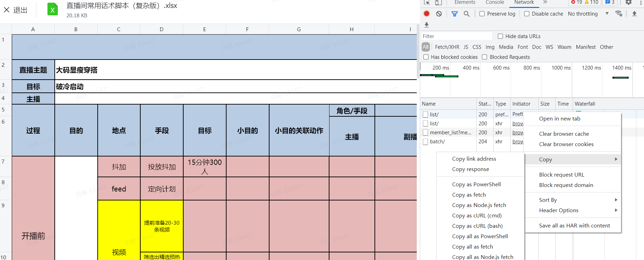644x260 pixels.
Task: Clear the network log
Action: (439, 14)
